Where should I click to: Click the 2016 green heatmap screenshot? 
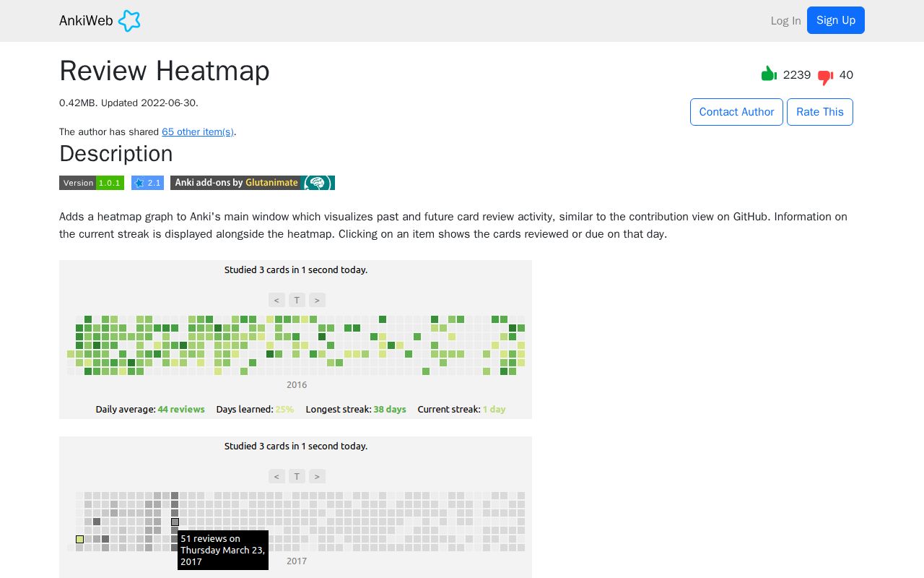(295, 340)
